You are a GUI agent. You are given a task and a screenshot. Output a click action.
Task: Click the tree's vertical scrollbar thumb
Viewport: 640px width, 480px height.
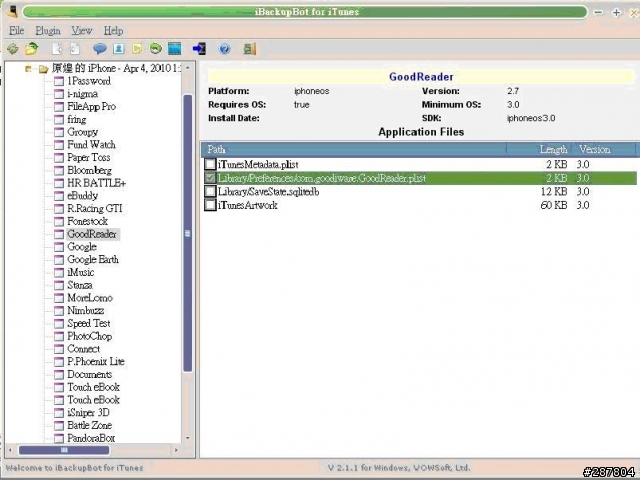point(188,233)
